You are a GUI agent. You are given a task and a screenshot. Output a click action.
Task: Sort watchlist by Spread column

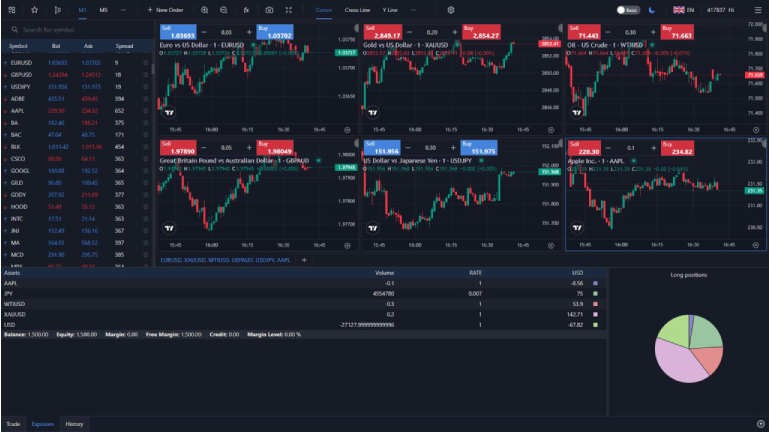124,46
